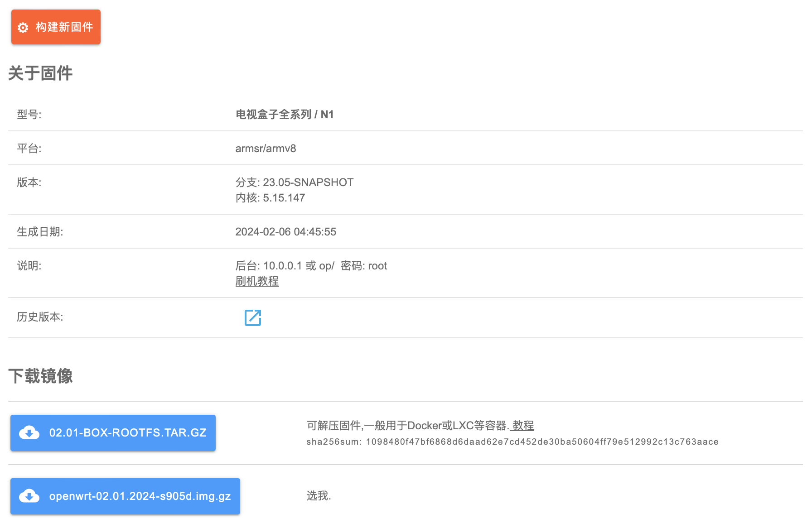Click the 型号: label

click(29, 115)
